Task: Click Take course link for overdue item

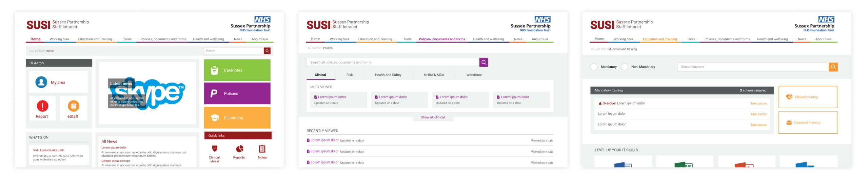Action: pyautogui.click(x=758, y=104)
